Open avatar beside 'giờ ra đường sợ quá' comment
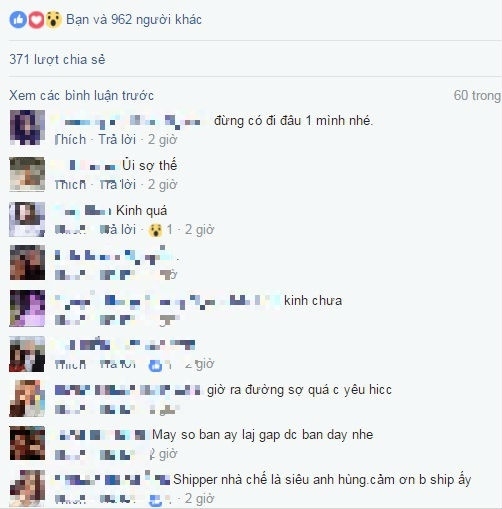502x509 pixels. click(x=27, y=399)
